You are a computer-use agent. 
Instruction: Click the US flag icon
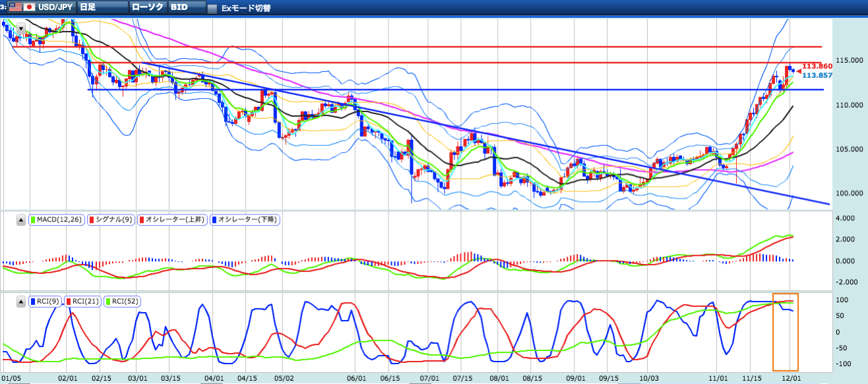click(x=16, y=7)
